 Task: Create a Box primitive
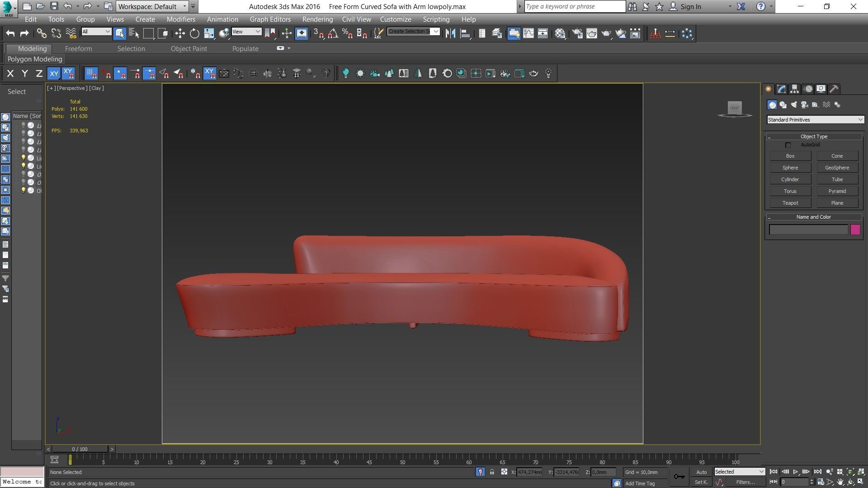pyautogui.click(x=790, y=156)
